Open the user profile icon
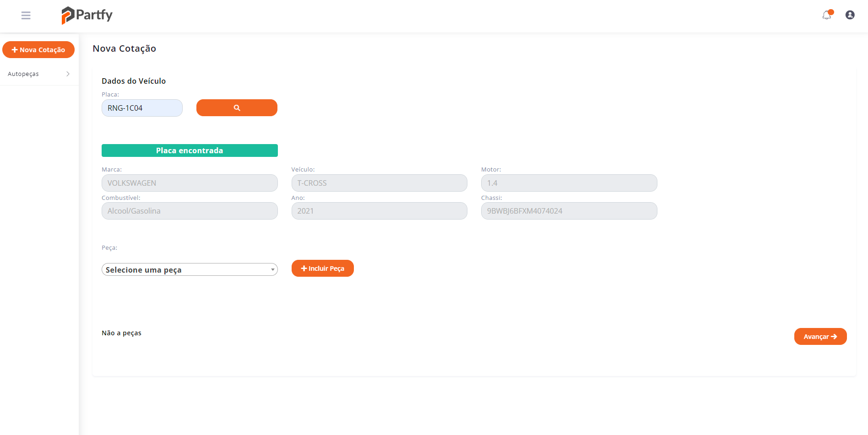The width and height of the screenshot is (868, 435). [850, 15]
